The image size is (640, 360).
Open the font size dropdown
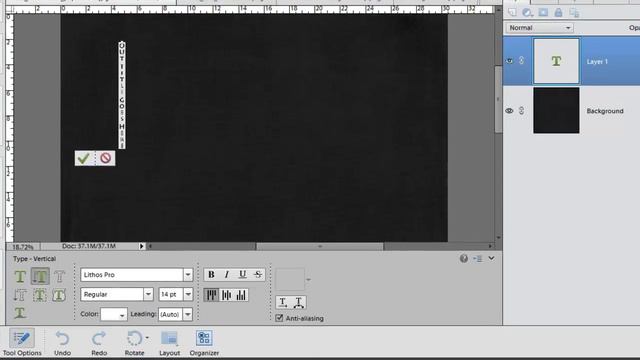pos(188,294)
